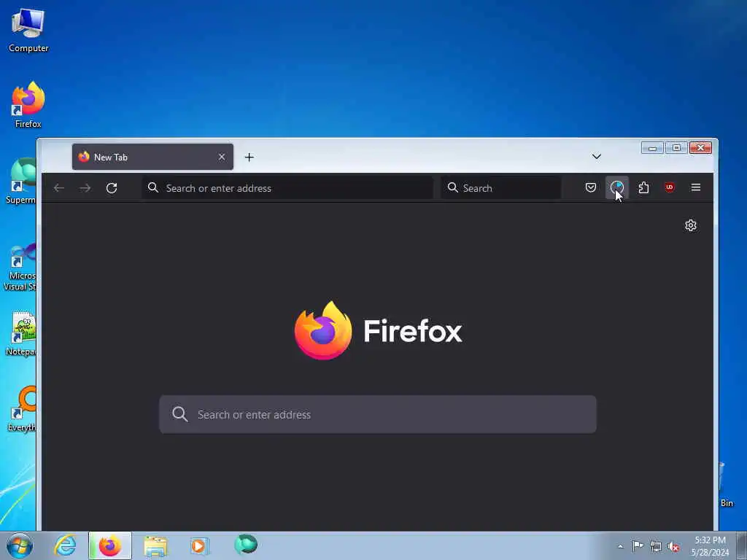
Task: Open the Firefox hamburger application menu
Action: [x=695, y=187]
